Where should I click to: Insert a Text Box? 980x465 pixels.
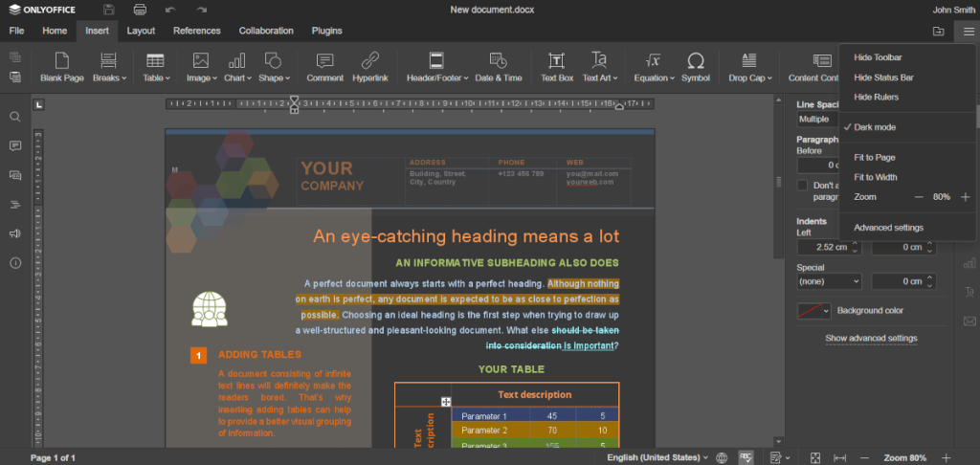(x=557, y=65)
